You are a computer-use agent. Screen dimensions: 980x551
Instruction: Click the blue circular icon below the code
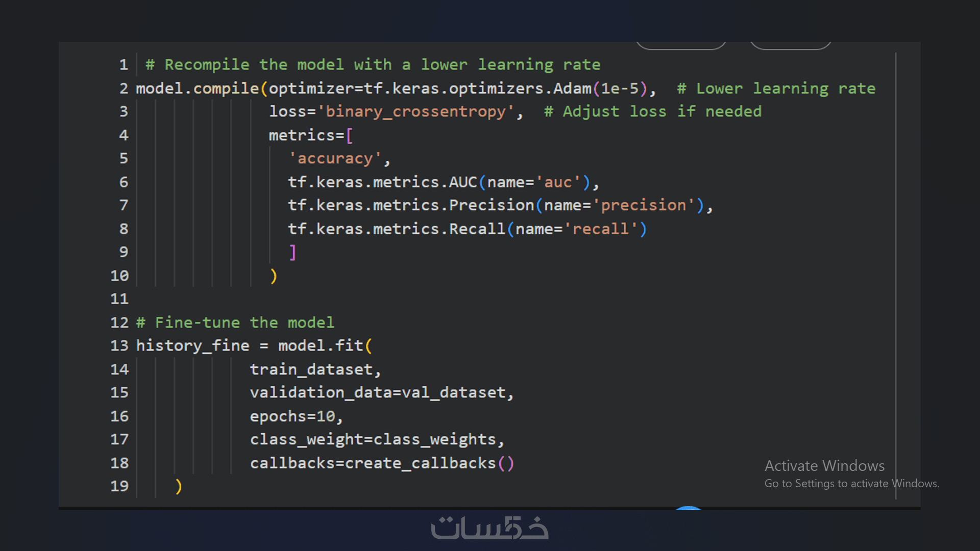click(x=688, y=508)
